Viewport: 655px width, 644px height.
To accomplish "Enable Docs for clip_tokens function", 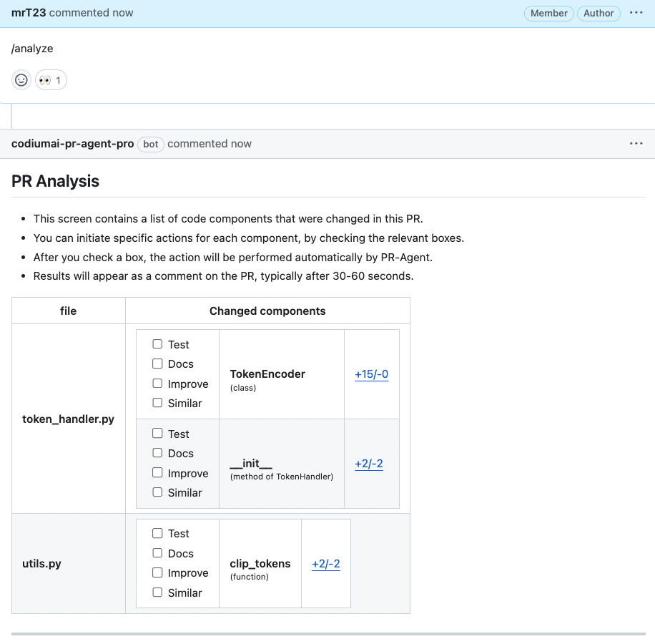I will click(157, 553).
